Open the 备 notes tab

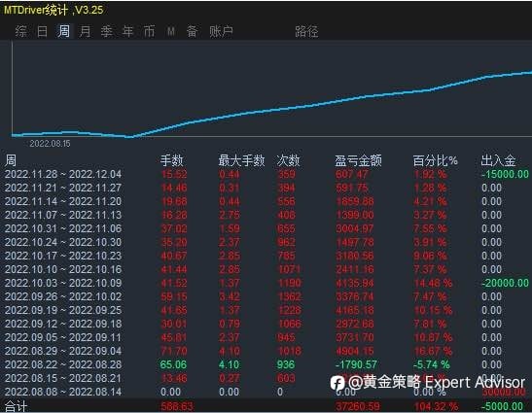click(192, 31)
